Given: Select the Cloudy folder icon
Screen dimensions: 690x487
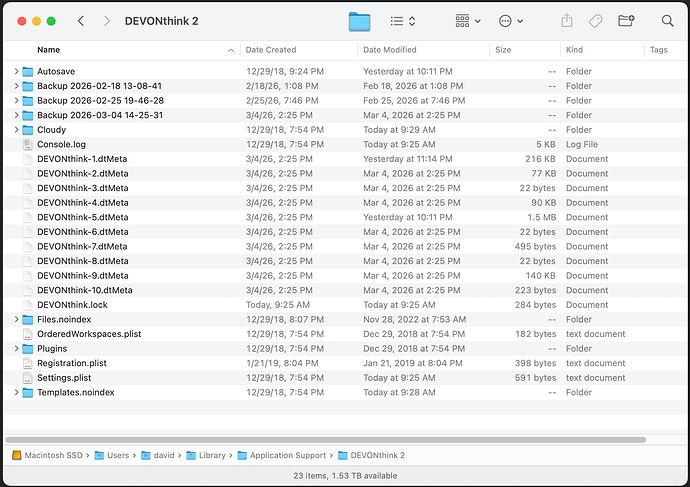Looking at the screenshot, I should pos(28,130).
